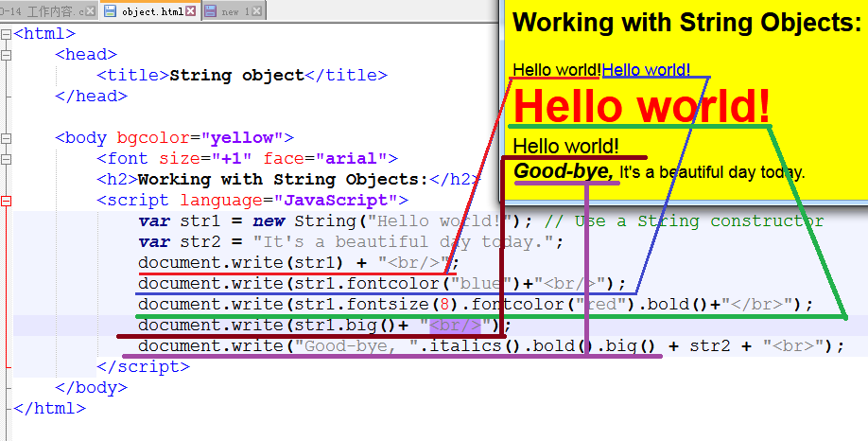
Task: Click the str1.fontsize(8) code line
Action: (x=476, y=304)
